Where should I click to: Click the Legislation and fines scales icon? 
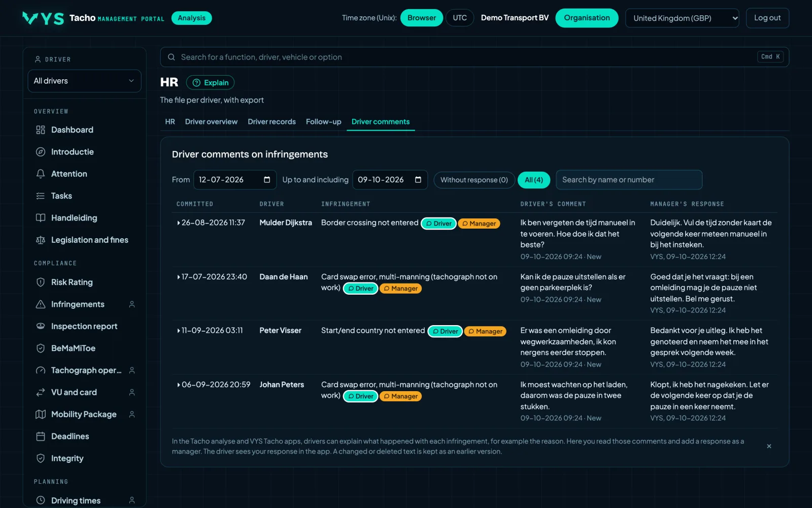point(41,240)
